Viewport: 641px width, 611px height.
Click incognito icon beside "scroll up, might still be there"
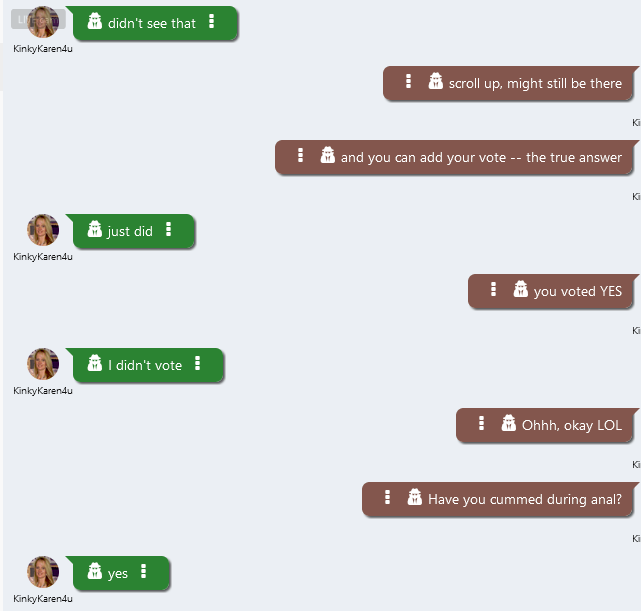pyautogui.click(x=436, y=82)
